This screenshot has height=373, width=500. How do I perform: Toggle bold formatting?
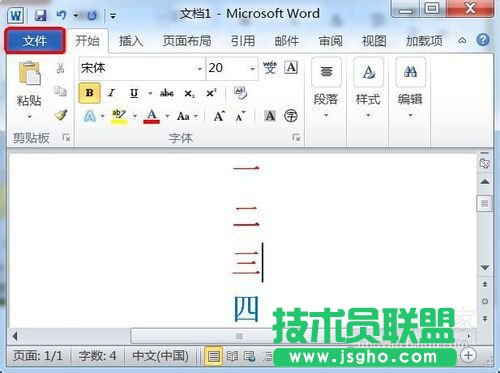click(x=89, y=93)
